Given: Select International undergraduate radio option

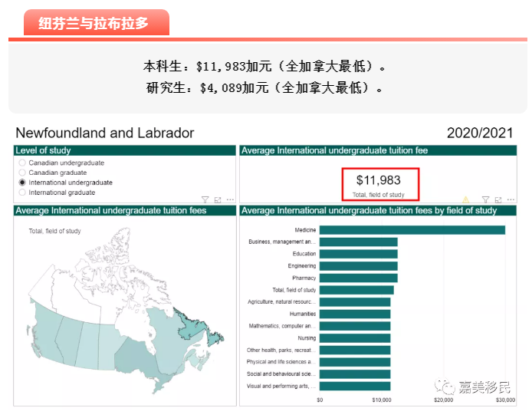Looking at the screenshot, I should coord(22,183).
